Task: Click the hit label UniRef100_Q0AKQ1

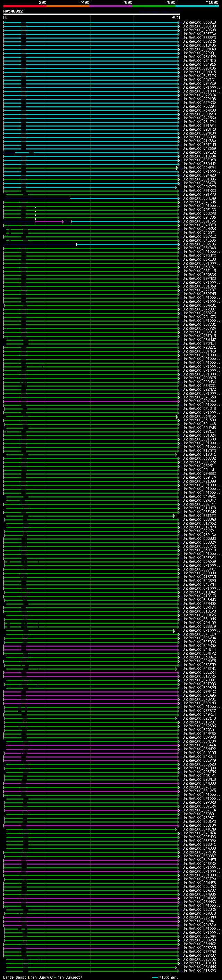Action: click(x=199, y=306)
